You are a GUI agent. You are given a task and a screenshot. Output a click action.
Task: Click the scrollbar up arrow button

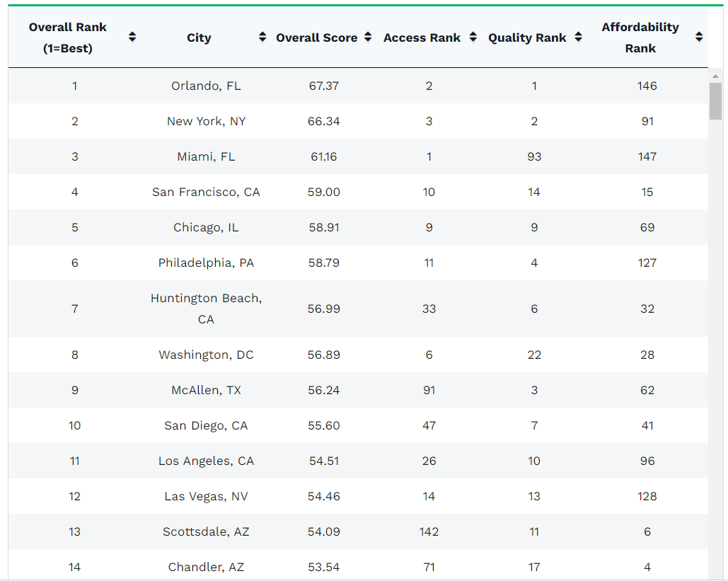[715, 76]
